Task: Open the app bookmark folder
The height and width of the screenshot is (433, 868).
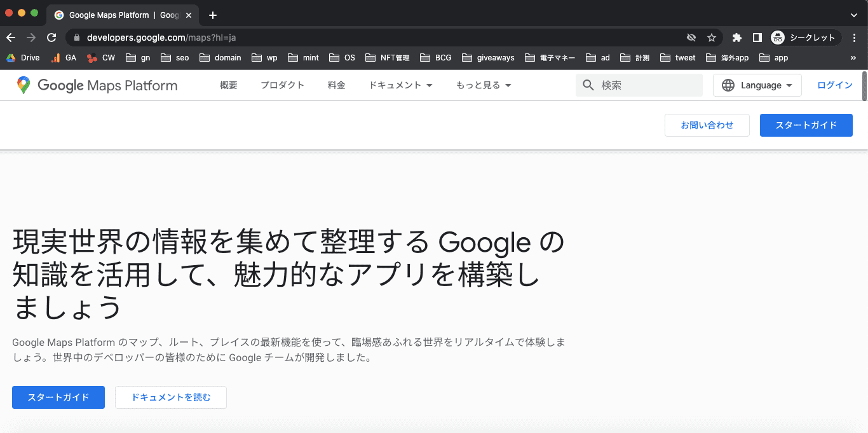Action: pyautogui.click(x=774, y=58)
